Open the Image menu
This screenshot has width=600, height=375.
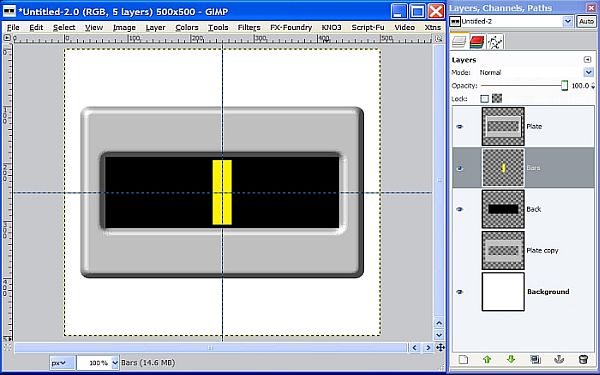[124, 28]
